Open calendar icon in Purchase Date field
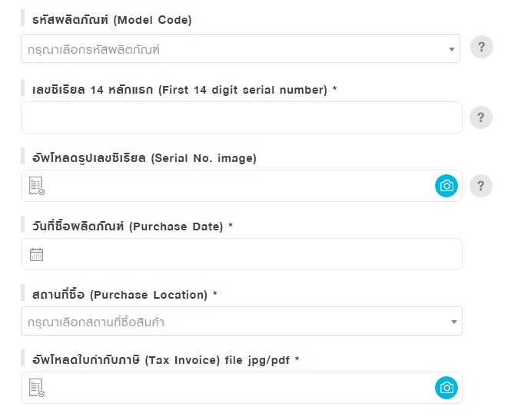The height and width of the screenshot is (420, 531). [x=36, y=254]
